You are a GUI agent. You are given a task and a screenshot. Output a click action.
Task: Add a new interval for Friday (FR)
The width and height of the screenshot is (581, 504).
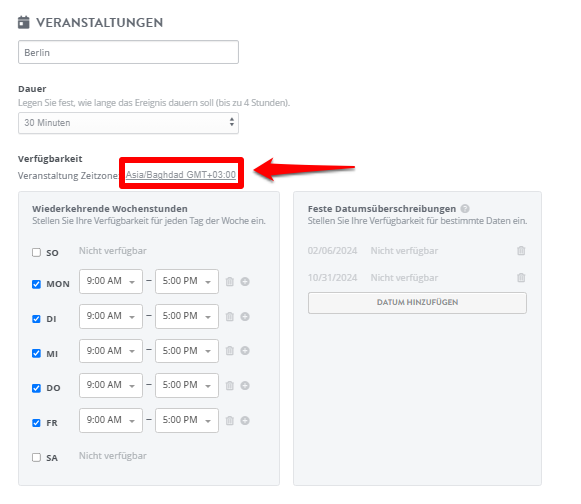pos(245,421)
